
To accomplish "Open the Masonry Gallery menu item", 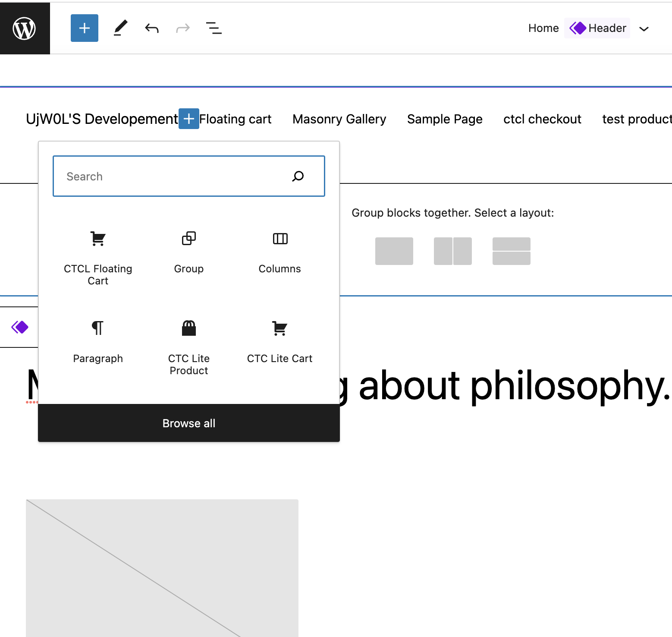I will (339, 119).
